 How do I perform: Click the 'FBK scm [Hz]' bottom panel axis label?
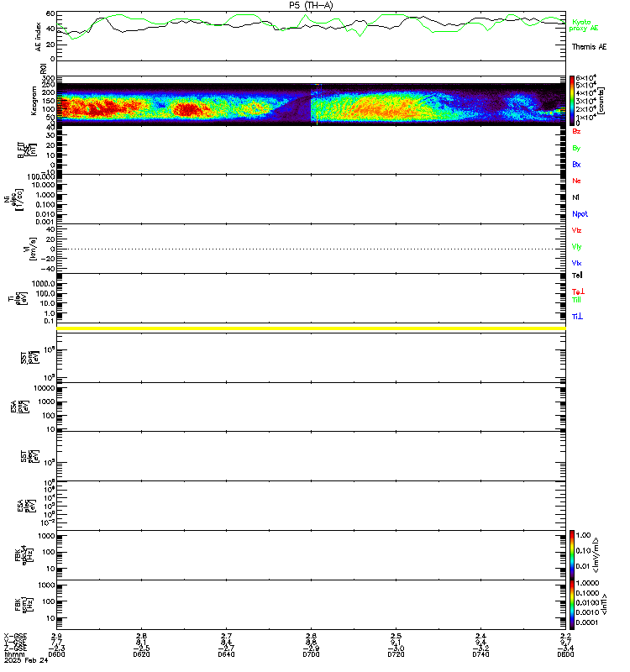tap(24, 605)
